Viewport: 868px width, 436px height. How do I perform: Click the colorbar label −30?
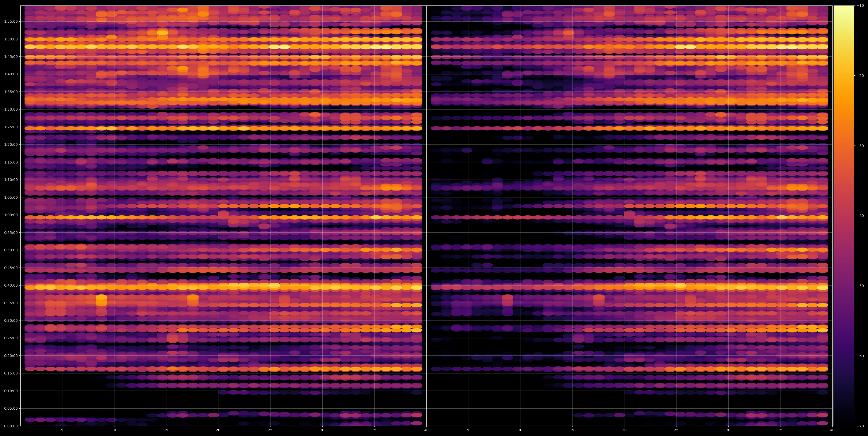point(860,146)
